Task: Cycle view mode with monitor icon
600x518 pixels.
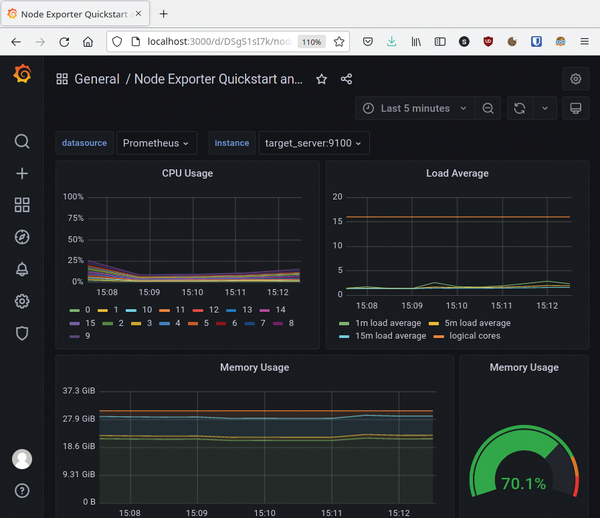Action: point(576,108)
